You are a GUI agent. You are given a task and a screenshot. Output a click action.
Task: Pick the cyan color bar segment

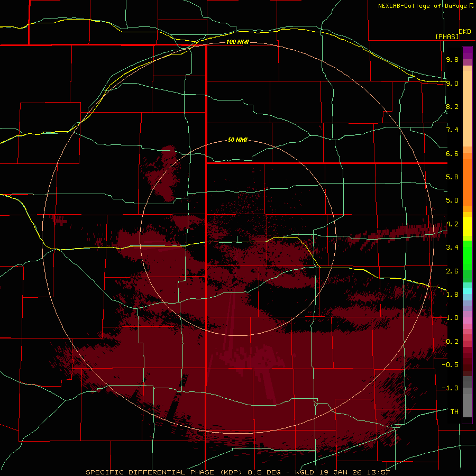click(467, 291)
